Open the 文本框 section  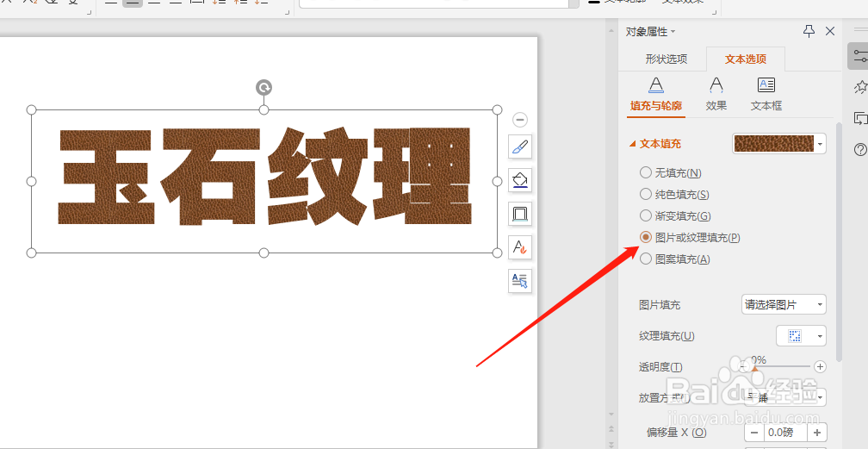point(766,96)
